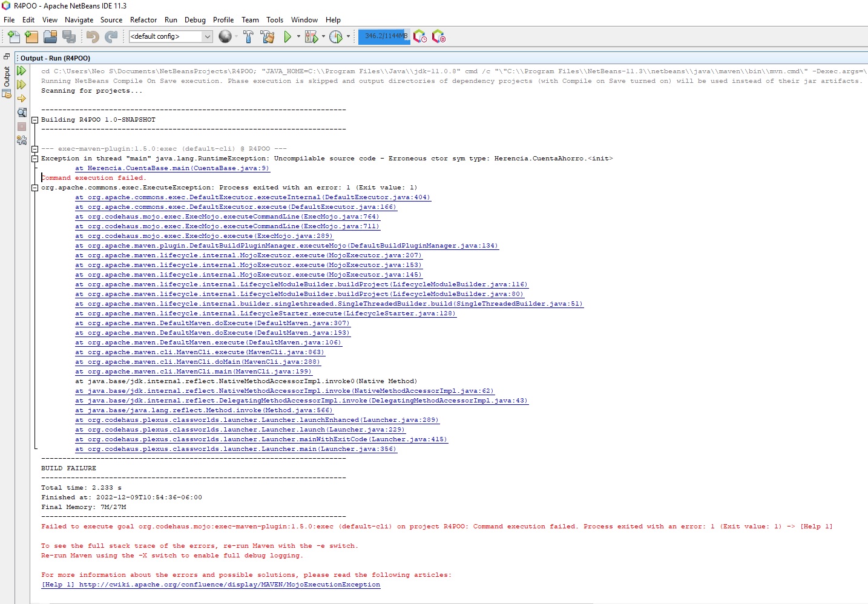Click the 'Total time: 2.233 s' line

81,488
